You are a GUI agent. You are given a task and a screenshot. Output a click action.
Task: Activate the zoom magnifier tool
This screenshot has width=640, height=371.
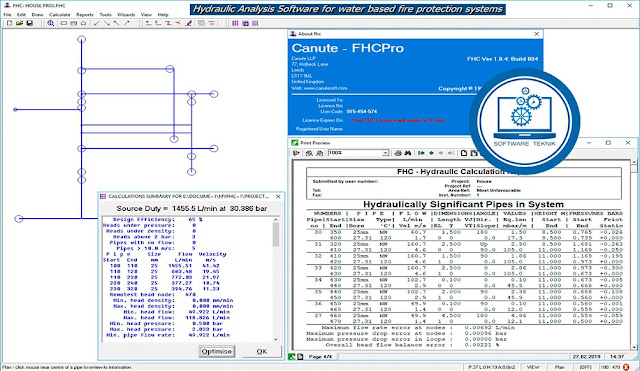(51, 23)
